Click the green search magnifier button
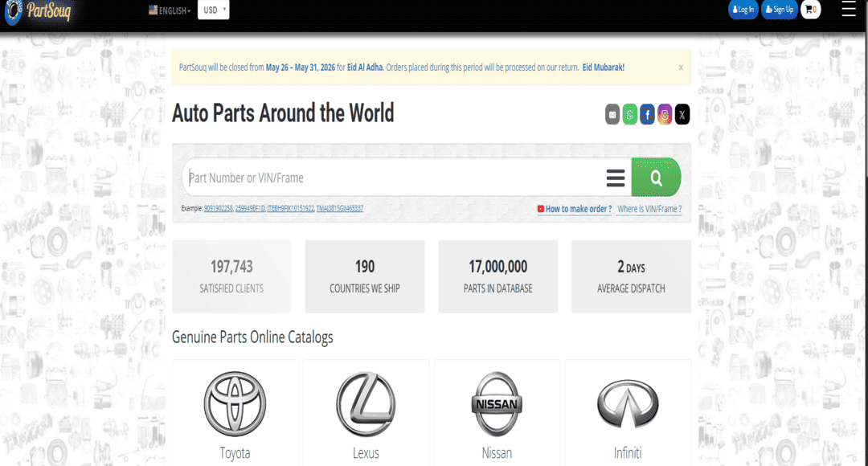 [x=656, y=177]
